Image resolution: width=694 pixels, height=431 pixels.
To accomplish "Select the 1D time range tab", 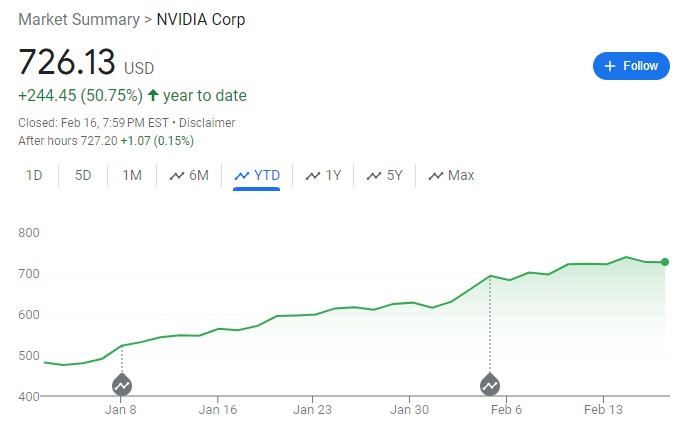I will pyautogui.click(x=34, y=176).
